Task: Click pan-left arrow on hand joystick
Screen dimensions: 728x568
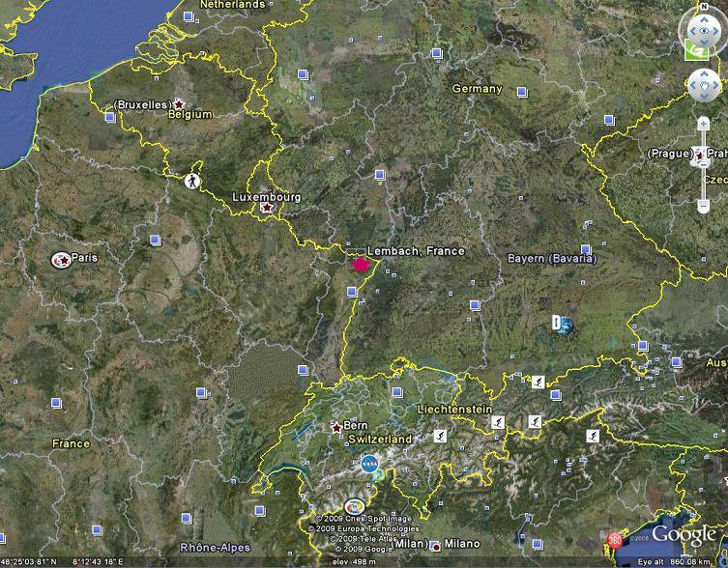Action: (691, 85)
